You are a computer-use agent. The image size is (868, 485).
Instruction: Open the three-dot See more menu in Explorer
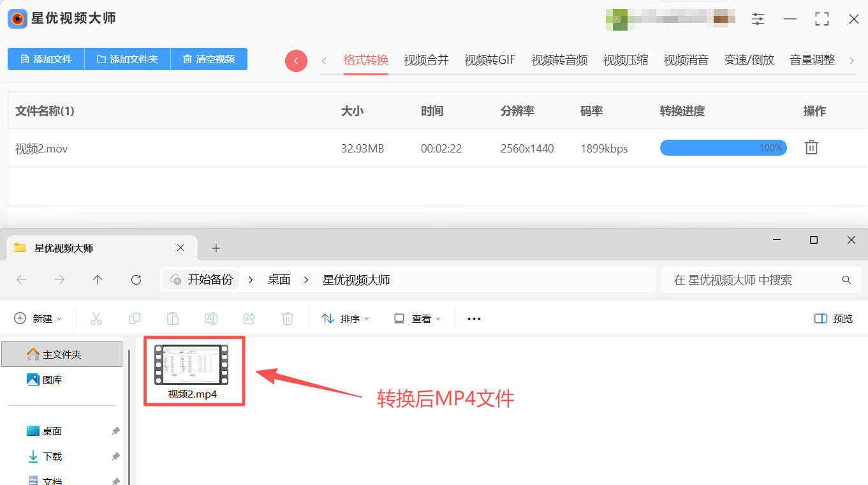click(474, 318)
